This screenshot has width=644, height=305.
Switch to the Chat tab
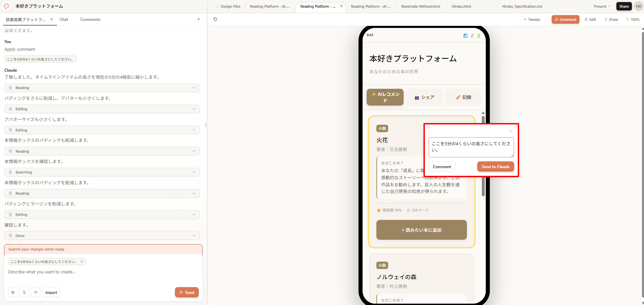pos(64,20)
